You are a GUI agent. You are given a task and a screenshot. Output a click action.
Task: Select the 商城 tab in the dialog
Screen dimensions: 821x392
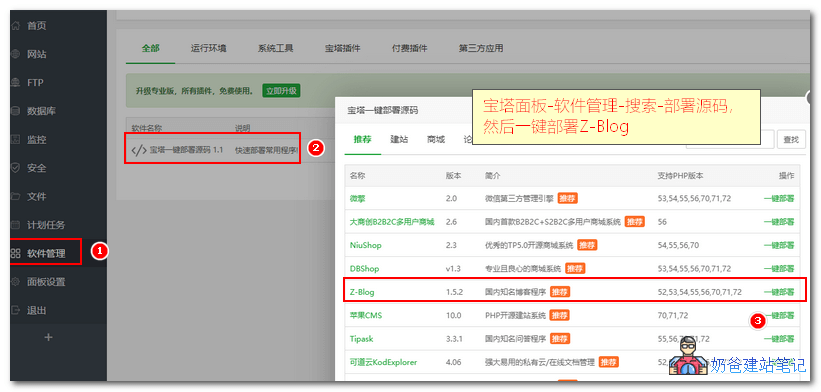point(436,140)
